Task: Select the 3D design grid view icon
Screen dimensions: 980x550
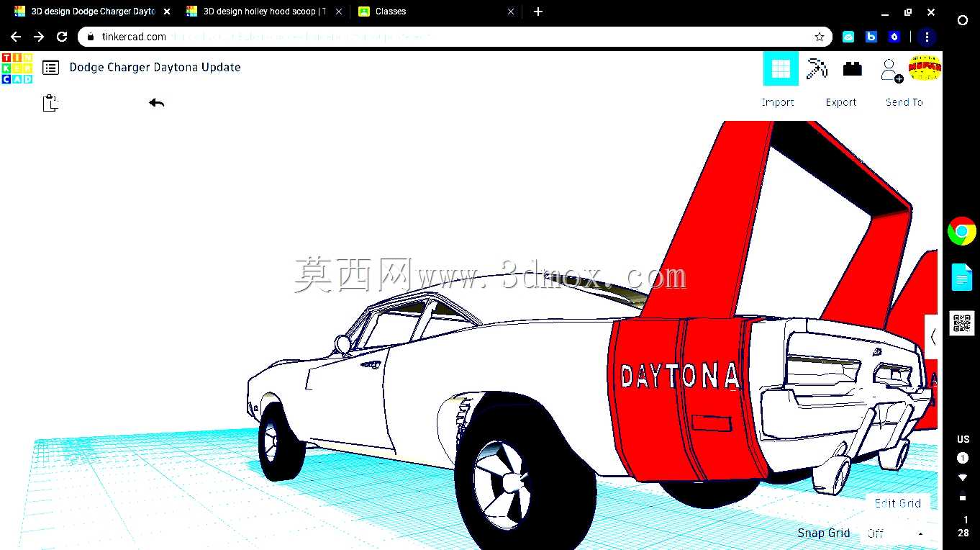Action: [x=781, y=68]
